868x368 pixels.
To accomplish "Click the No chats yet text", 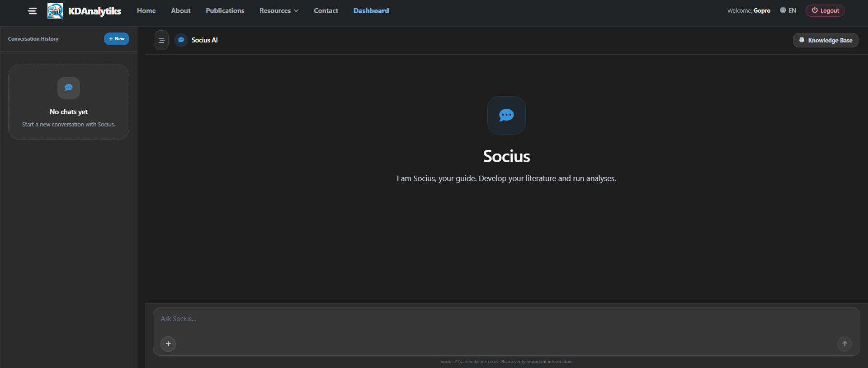I will tap(69, 112).
